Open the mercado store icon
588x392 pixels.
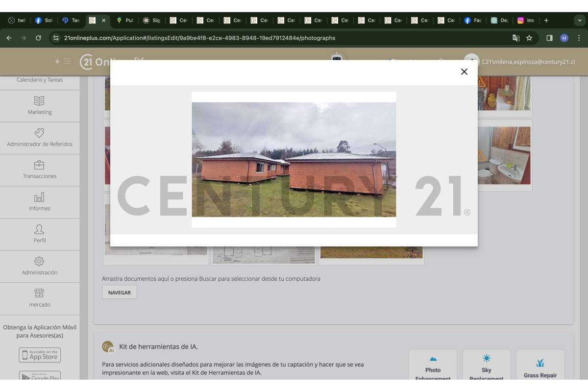coord(39,293)
